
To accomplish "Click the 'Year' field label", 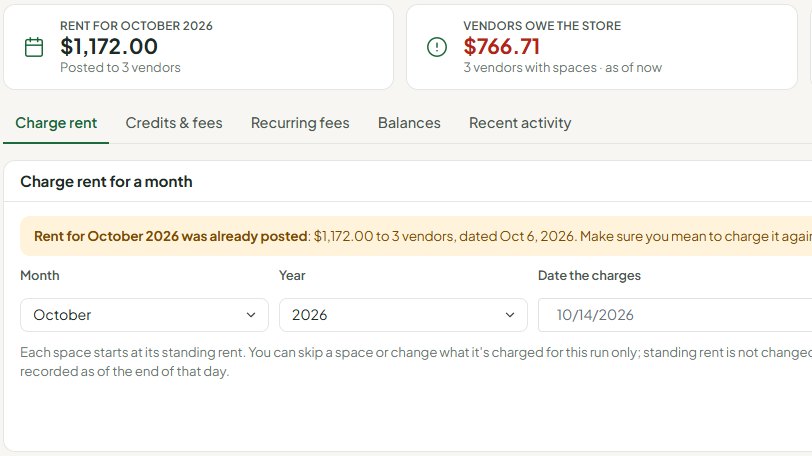I will (x=292, y=275).
